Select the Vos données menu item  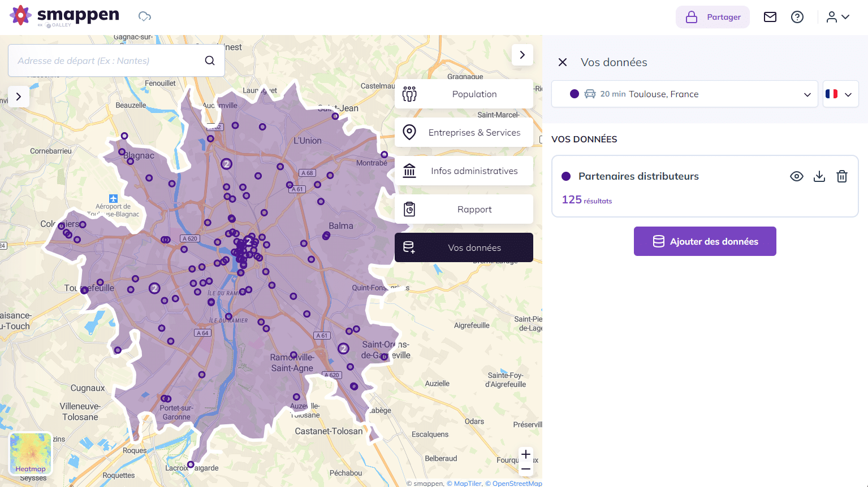464,247
